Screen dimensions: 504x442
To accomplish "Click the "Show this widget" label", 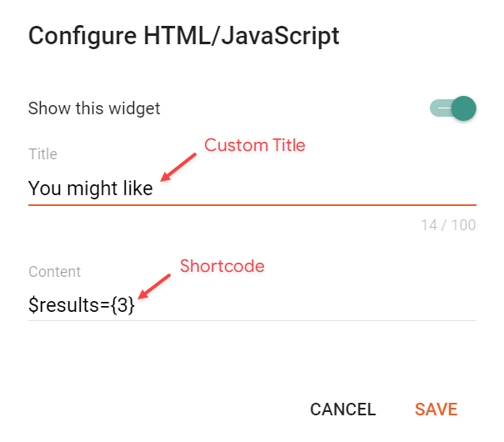I will pos(94,108).
